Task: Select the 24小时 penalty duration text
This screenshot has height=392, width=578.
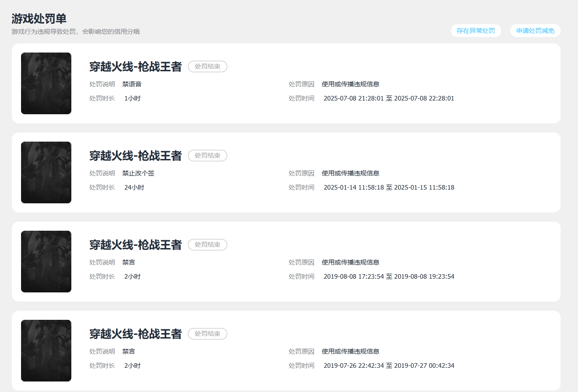Action: coord(133,187)
